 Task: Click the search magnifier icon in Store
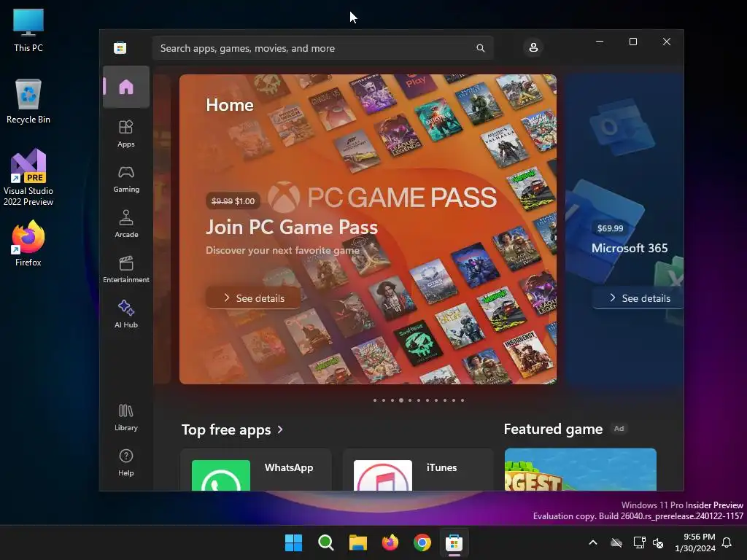click(481, 48)
